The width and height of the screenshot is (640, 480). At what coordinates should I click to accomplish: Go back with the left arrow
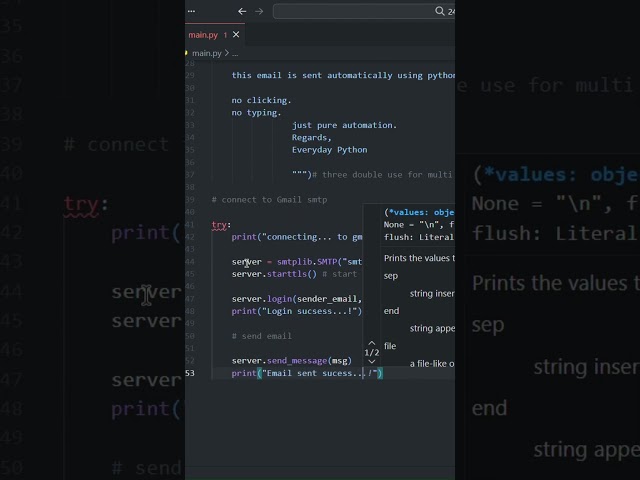click(242, 11)
